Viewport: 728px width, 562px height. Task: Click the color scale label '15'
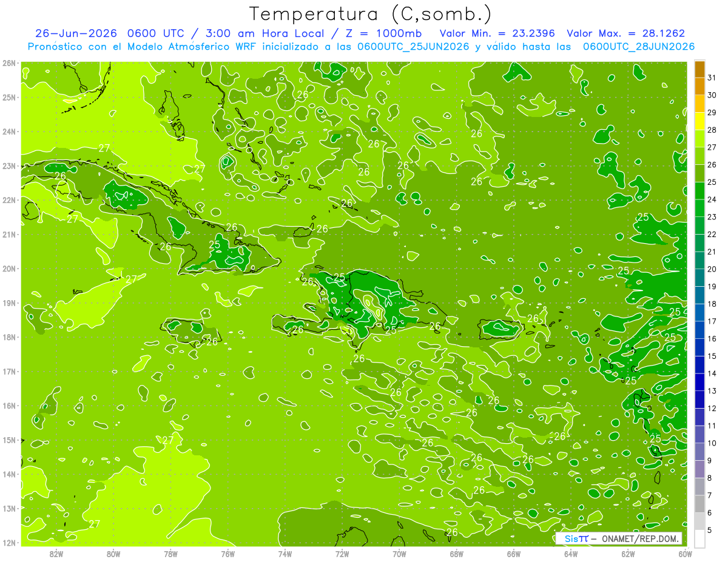712,356
